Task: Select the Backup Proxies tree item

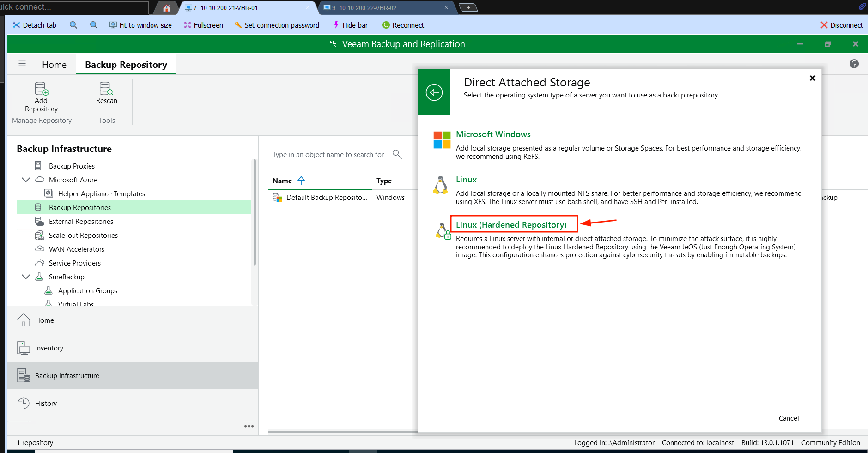Action: [x=72, y=166]
